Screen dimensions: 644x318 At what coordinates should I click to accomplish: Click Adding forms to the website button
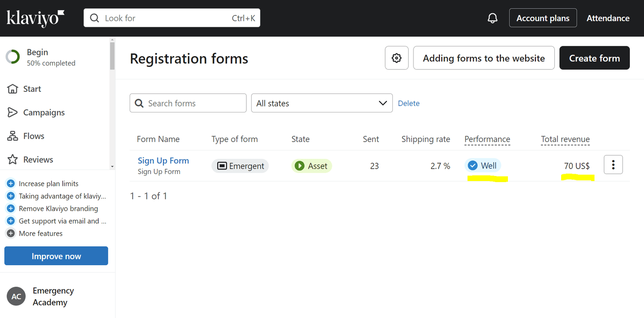click(x=484, y=58)
